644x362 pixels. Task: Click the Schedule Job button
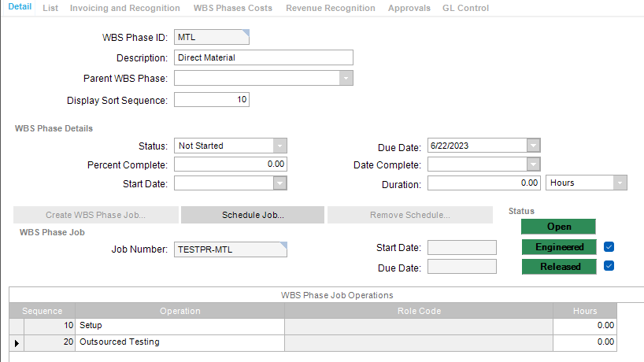[x=253, y=215]
